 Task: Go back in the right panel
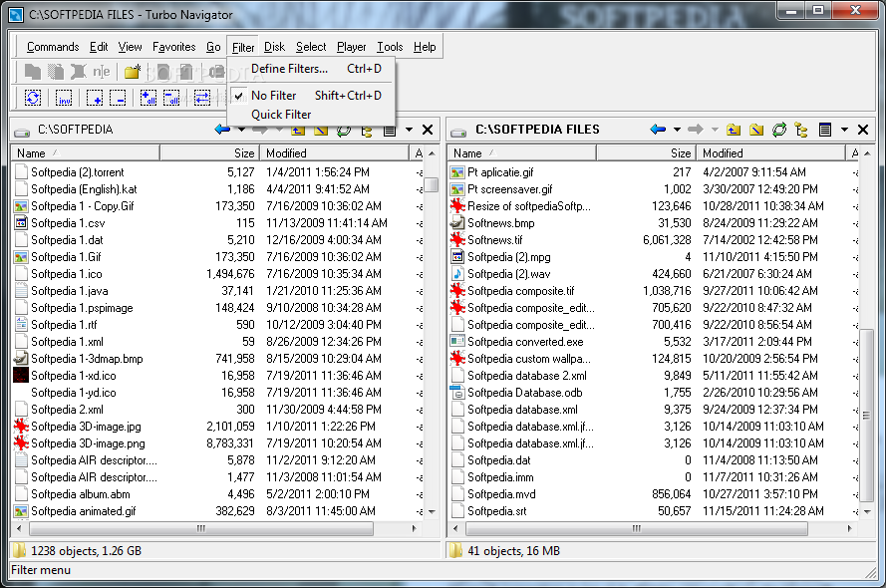[x=659, y=130]
